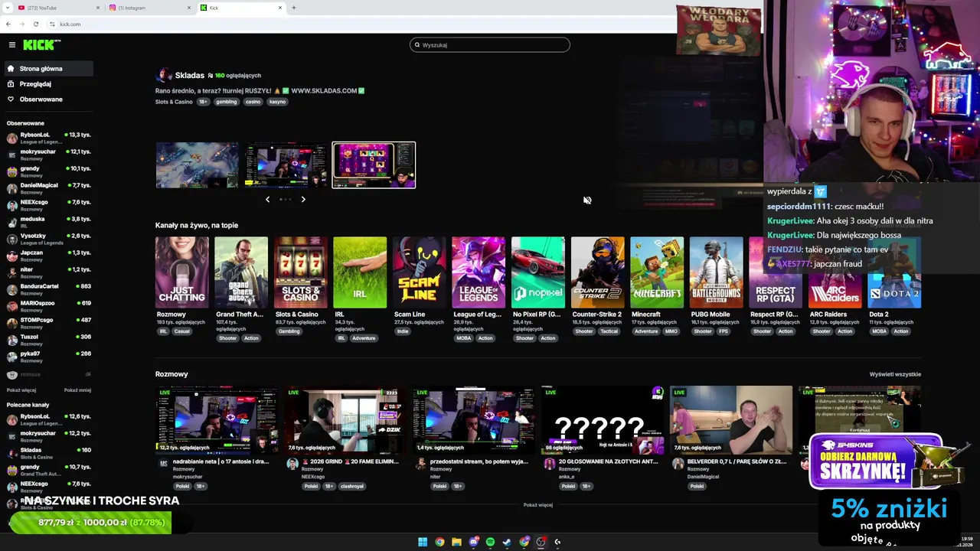Select the kasyno tag on featured stream
980x551 pixels.
(x=277, y=101)
